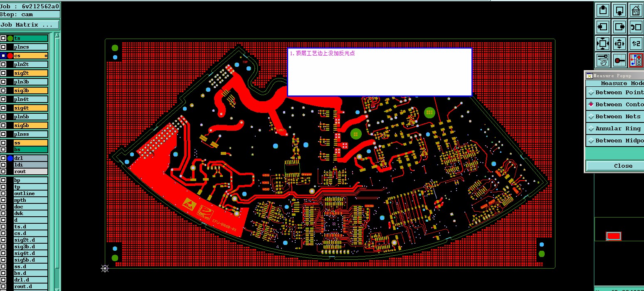Open the Job Matrix button

point(30,25)
